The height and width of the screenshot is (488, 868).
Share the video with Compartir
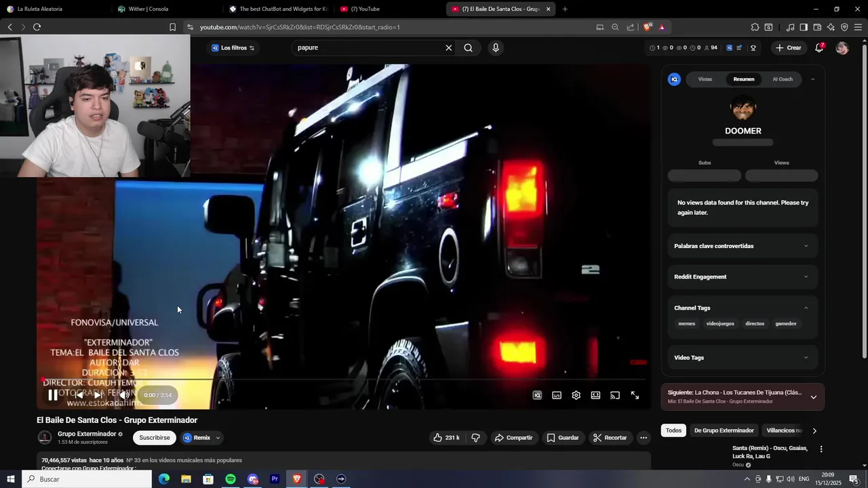(513, 438)
